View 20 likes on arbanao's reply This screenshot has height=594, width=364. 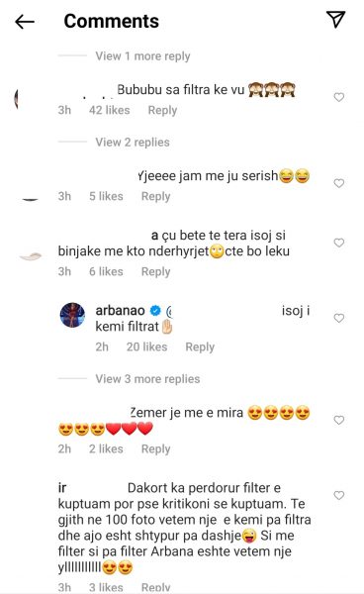pos(146,347)
